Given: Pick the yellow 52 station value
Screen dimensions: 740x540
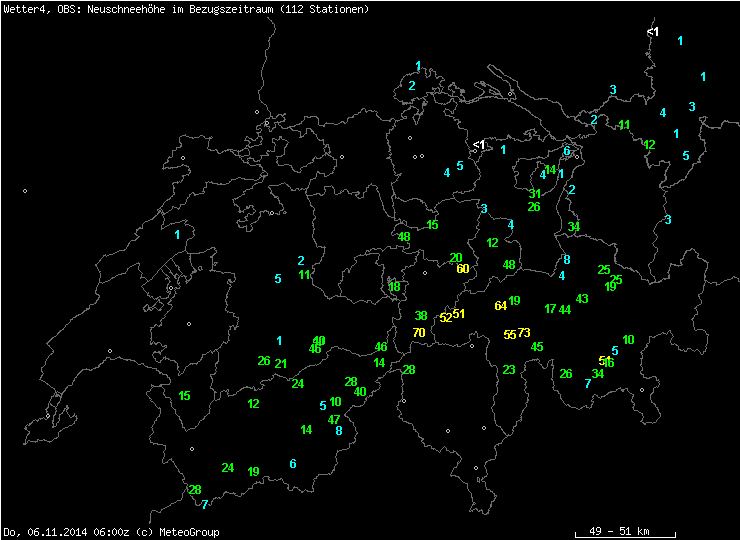Looking at the screenshot, I should pyautogui.click(x=446, y=317).
